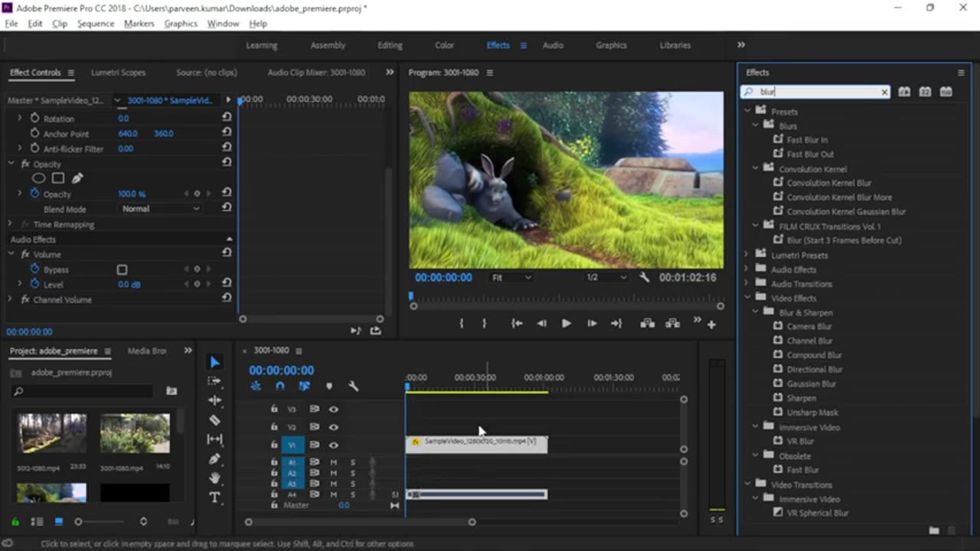Clear the blur search field X

point(884,92)
